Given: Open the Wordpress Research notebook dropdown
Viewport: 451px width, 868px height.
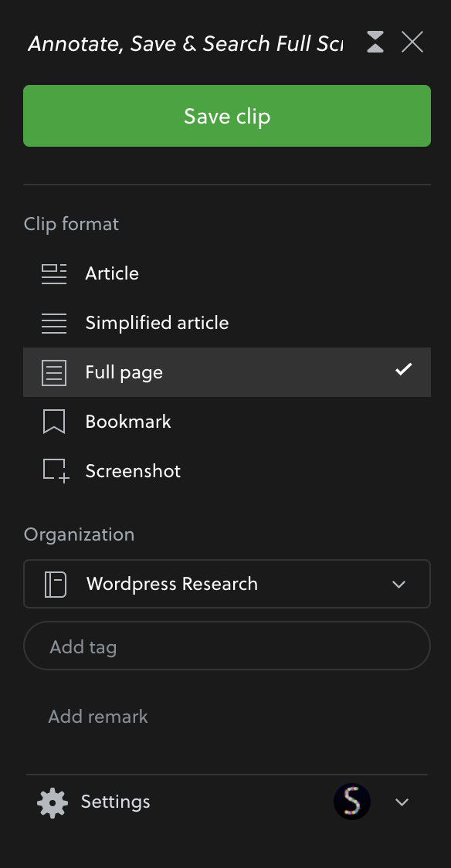Looking at the screenshot, I should pos(227,584).
